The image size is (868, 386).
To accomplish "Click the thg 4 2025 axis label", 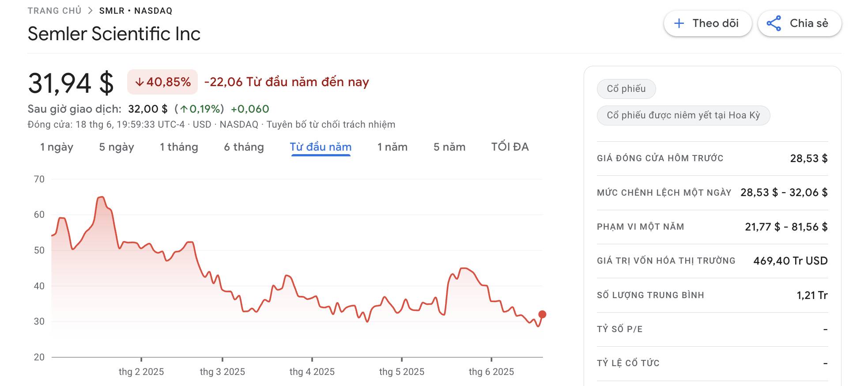I will [312, 372].
